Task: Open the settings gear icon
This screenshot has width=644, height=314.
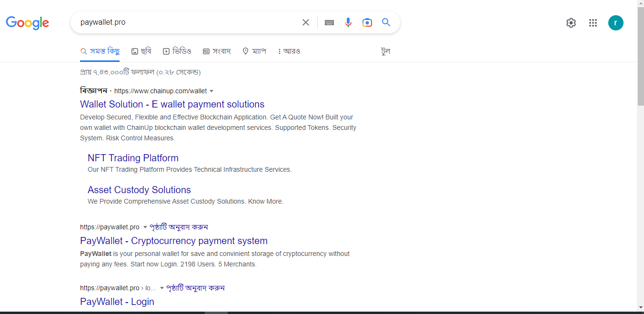Action: [571, 23]
